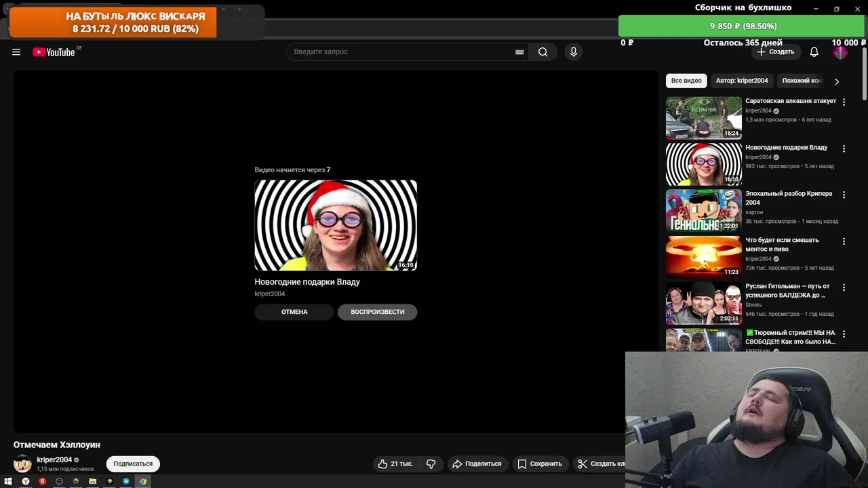Open title 'Эпохальный разбор Крипера 2004'
The height and width of the screenshot is (488, 868).
click(789, 198)
